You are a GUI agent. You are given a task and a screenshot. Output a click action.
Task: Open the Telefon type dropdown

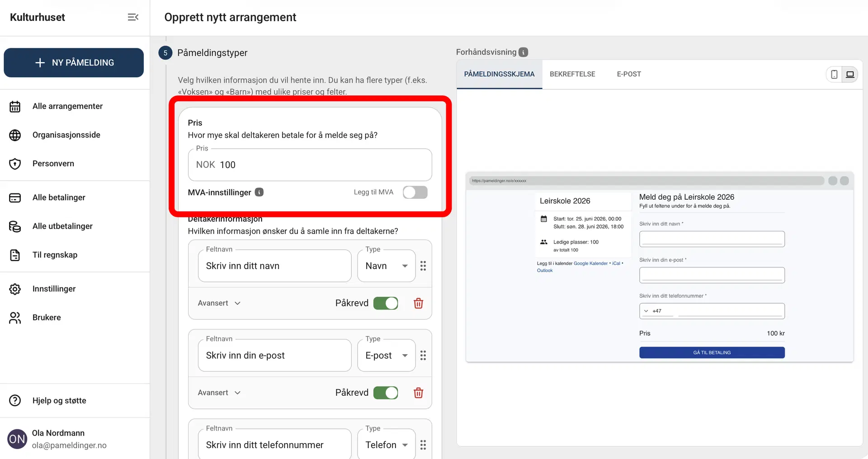pyautogui.click(x=386, y=445)
